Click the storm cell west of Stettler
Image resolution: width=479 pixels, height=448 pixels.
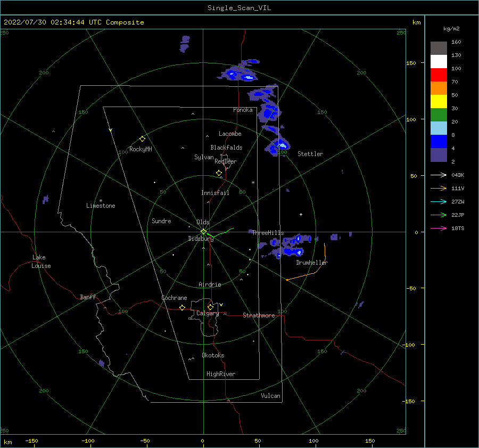pyautogui.click(x=278, y=147)
